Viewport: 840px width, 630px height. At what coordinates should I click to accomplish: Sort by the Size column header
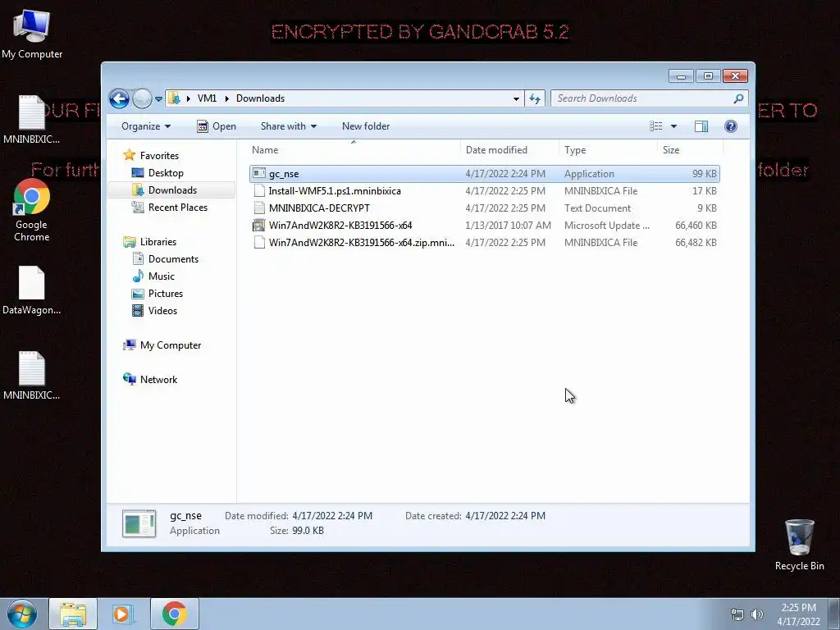coord(690,150)
